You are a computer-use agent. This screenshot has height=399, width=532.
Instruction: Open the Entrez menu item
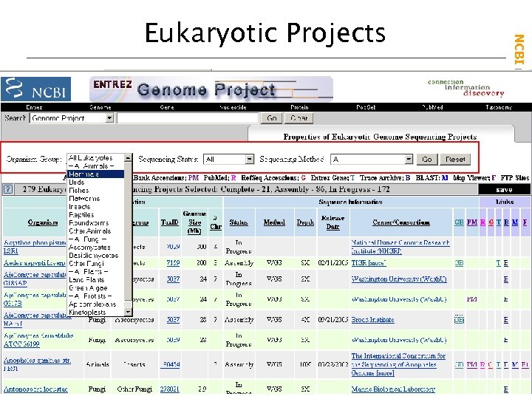point(34,107)
